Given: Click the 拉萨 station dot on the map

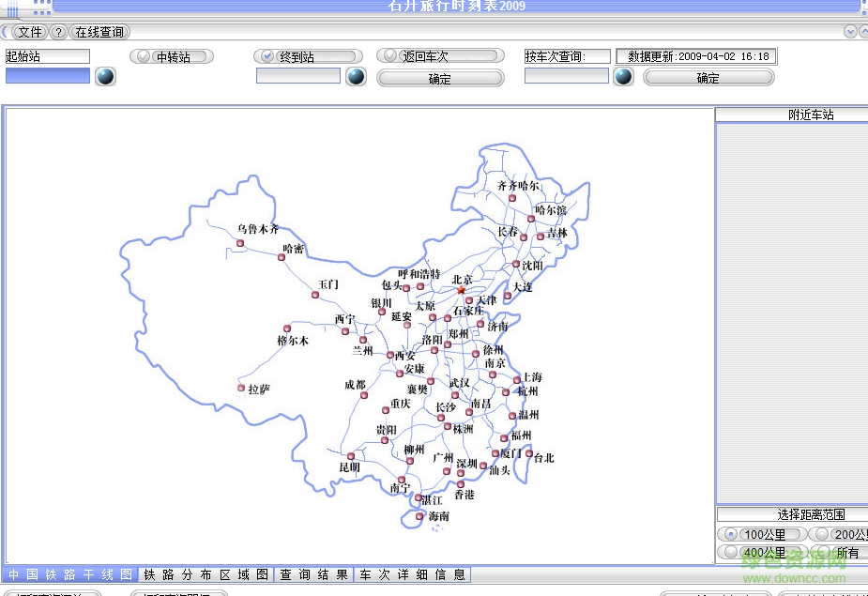Looking at the screenshot, I should click(x=241, y=388).
